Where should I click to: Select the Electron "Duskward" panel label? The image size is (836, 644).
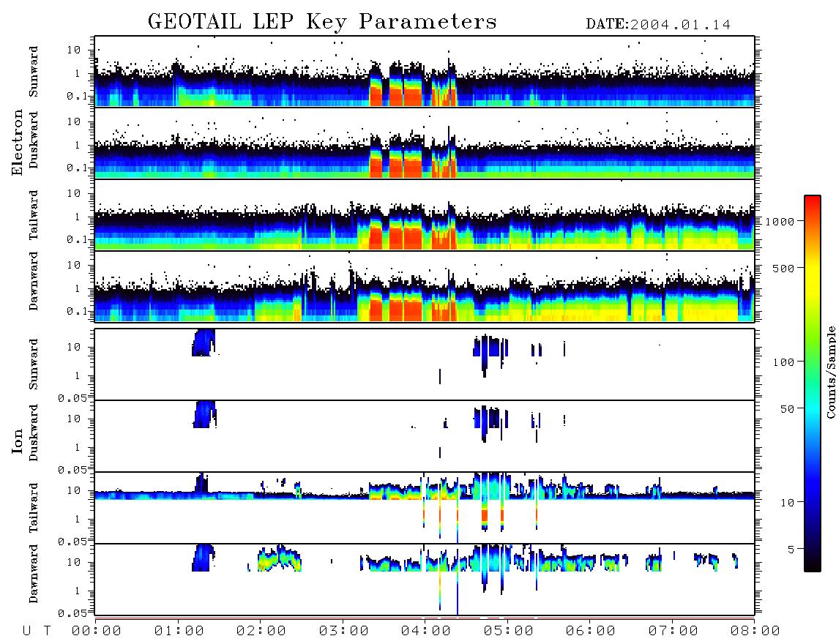click(x=34, y=140)
